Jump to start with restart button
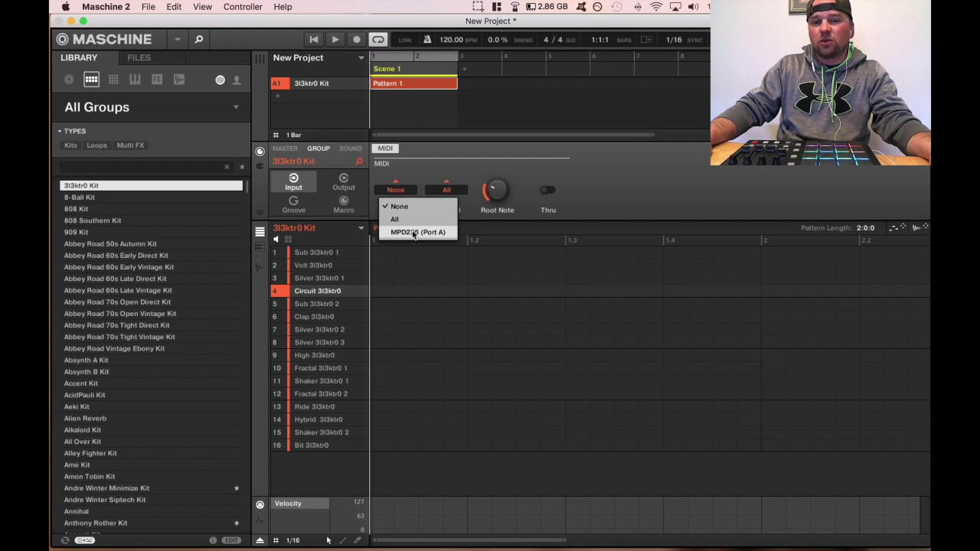Viewport: 980px width, 551px height. click(313, 39)
